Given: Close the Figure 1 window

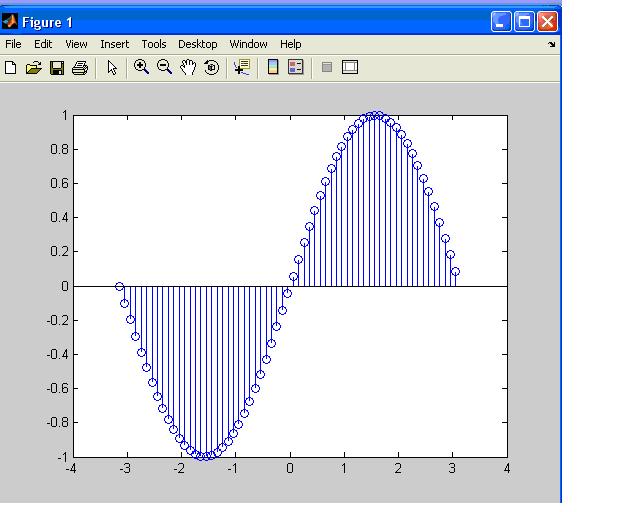Looking at the screenshot, I should coord(547,21).
